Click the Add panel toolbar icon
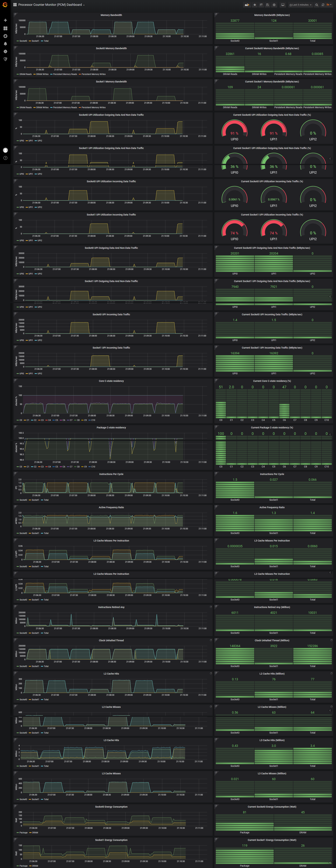 click(247, 5)
